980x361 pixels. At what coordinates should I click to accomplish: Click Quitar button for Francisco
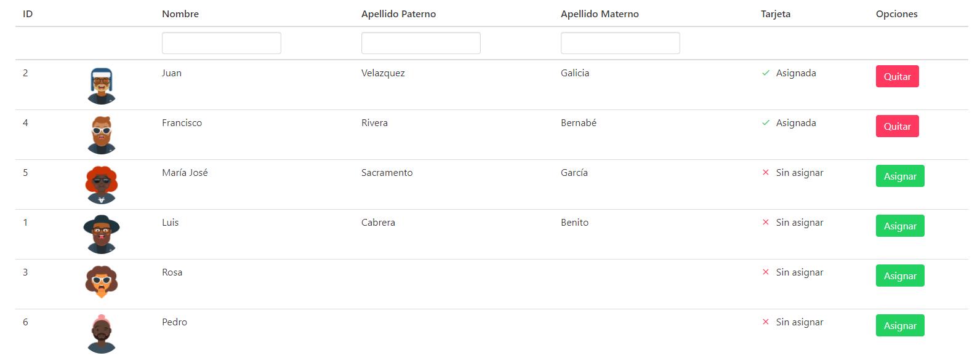click(897, 126)
